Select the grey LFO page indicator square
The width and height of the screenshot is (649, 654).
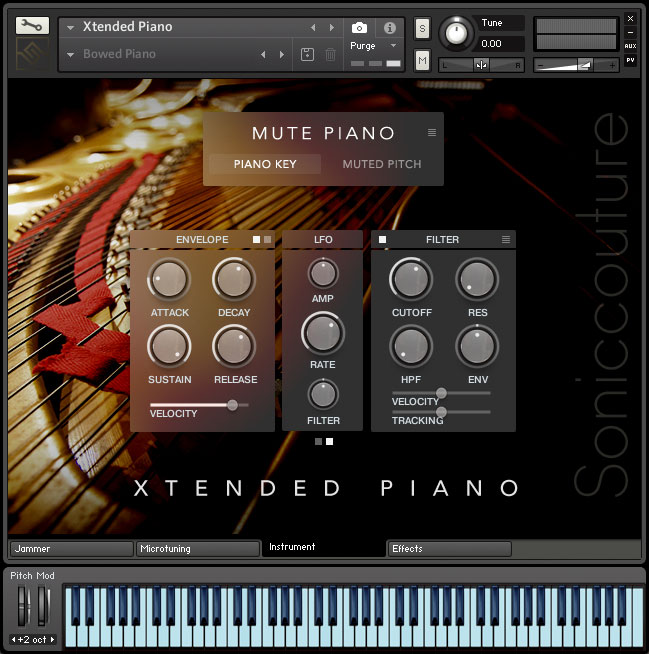(318, 441)
